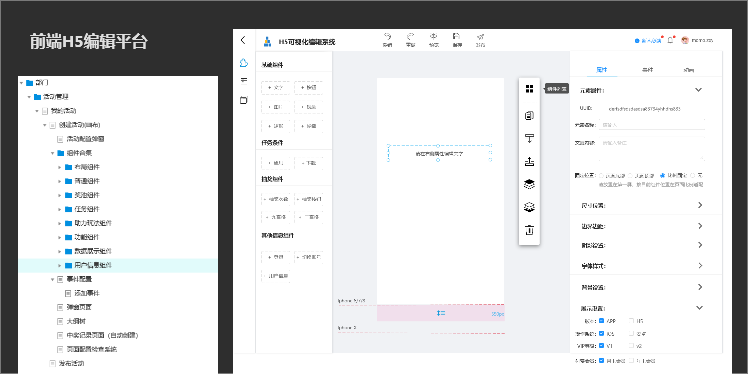
Task: Click the solid layer-stack icon in floating toolbar
Action: pos(529,184)
